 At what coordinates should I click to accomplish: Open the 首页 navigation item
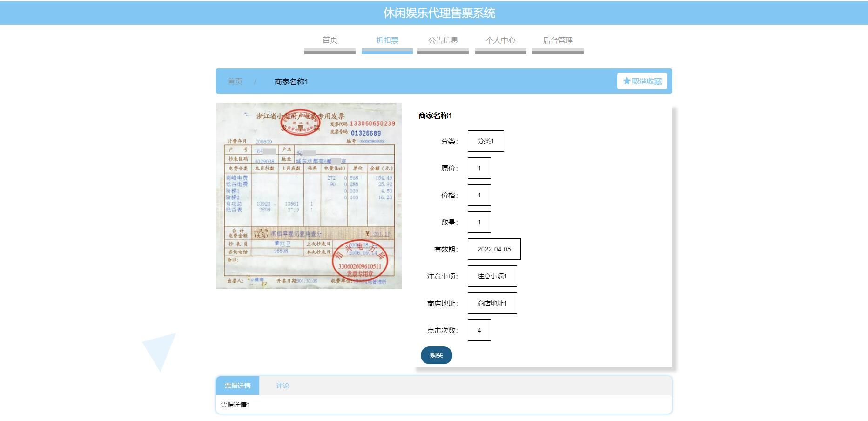(330, 41)
